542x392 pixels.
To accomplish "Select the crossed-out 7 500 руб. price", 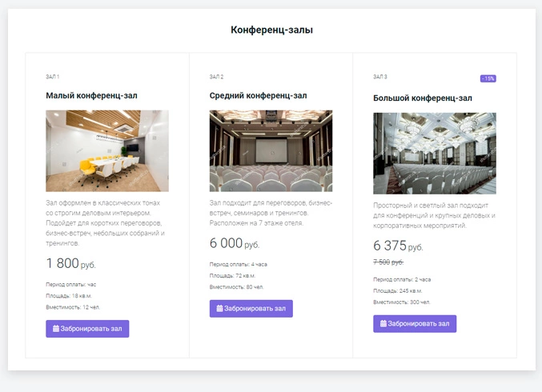I will [388, 262].
